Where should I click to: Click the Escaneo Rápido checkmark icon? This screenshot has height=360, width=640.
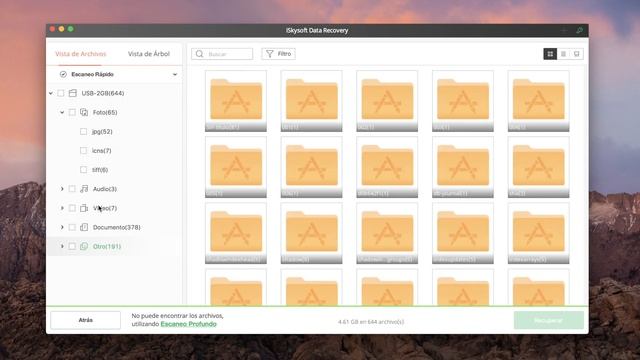pos(63,74)
